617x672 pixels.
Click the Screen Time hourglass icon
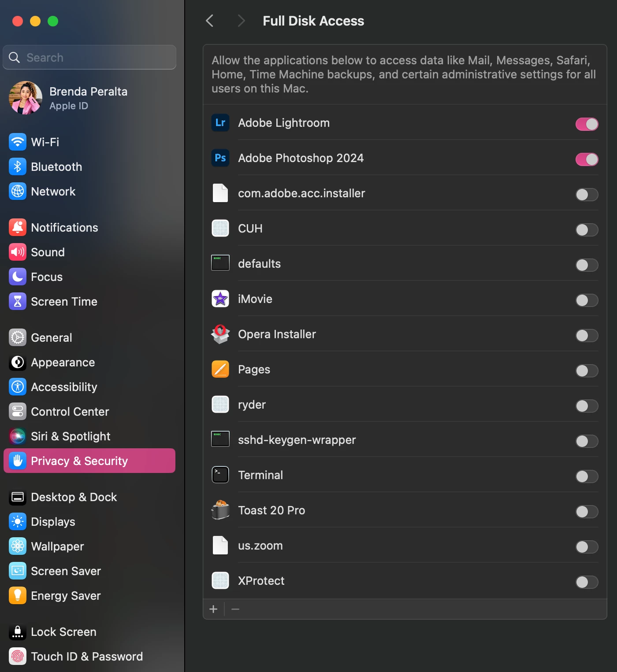[18, 301]
